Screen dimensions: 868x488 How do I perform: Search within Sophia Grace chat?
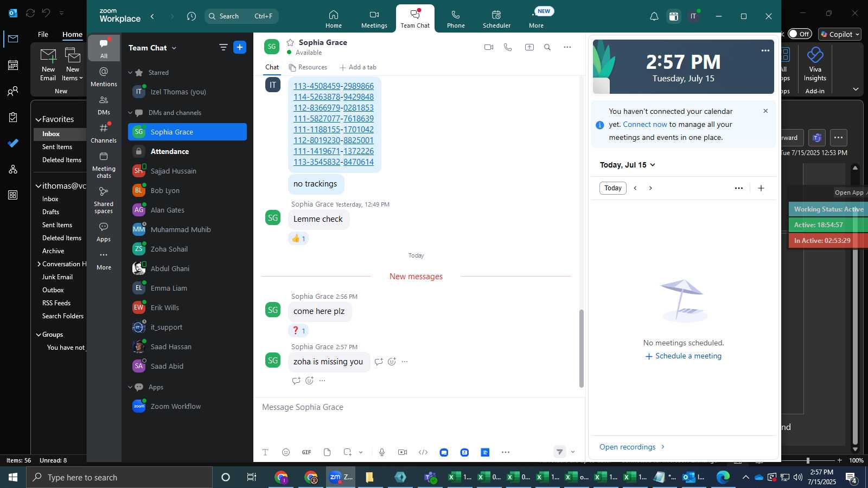tap(547, 47)
